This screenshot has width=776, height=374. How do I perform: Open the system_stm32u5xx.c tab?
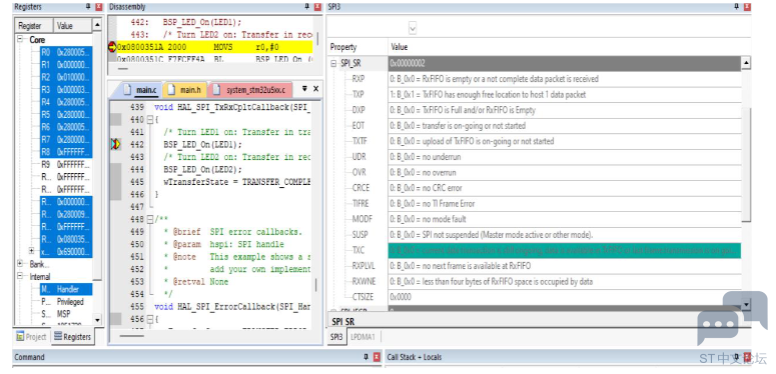point(251,90)
